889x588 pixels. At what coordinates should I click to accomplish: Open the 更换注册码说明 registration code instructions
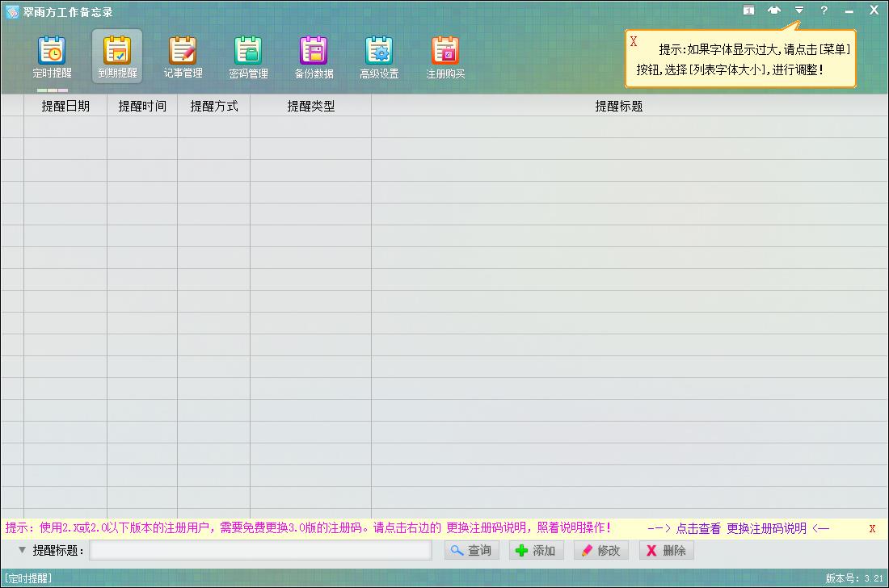(767, 527)
